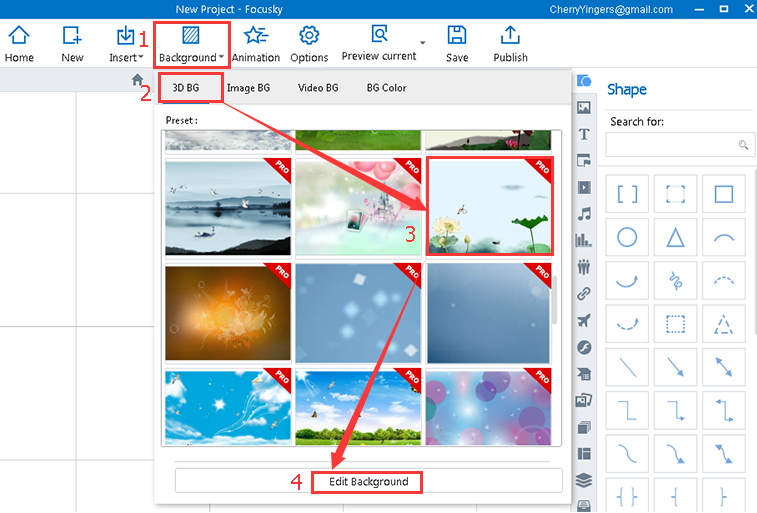Choose the green meadow and sky background
This screenshot has height=513, width=757.
[358, 407]
